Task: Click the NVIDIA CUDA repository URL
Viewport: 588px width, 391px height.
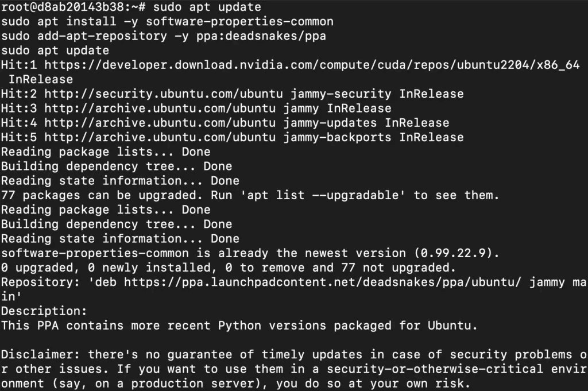Action: pyautogui.click(x=312, y=65)
